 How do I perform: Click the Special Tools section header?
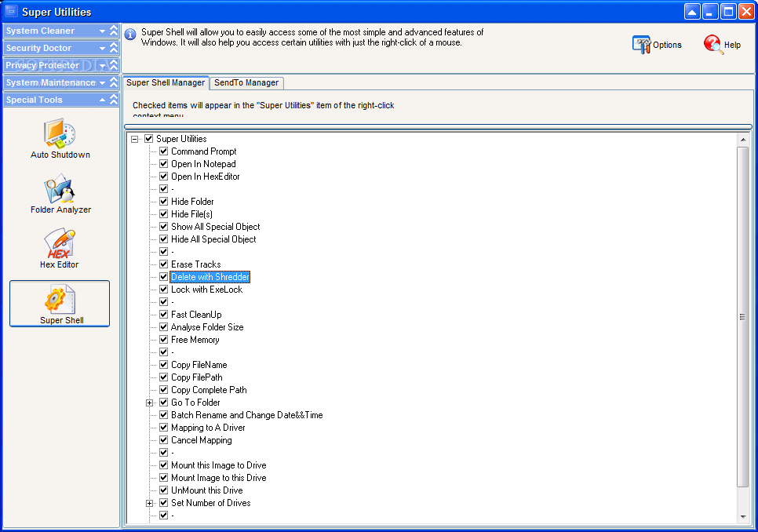tap(61, 100)
